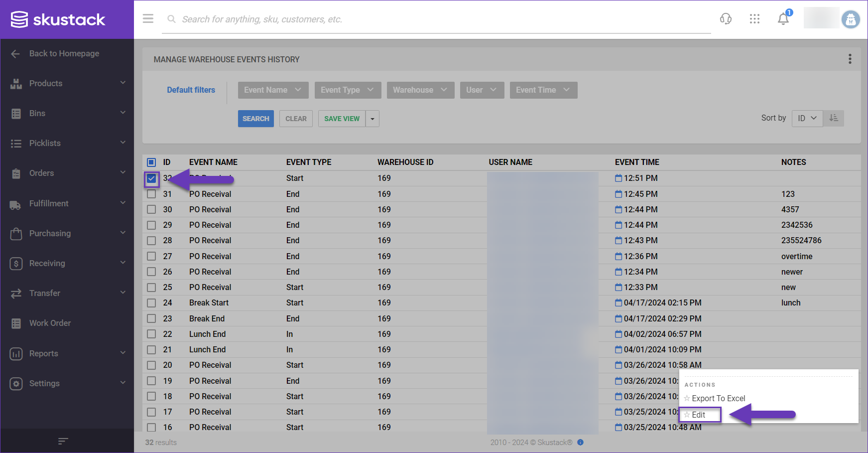This screenshot has width=868, height=453.
Task: Collapse the sidebar using bottom icon
Action: pyautogui.click(x=63, y=441)
